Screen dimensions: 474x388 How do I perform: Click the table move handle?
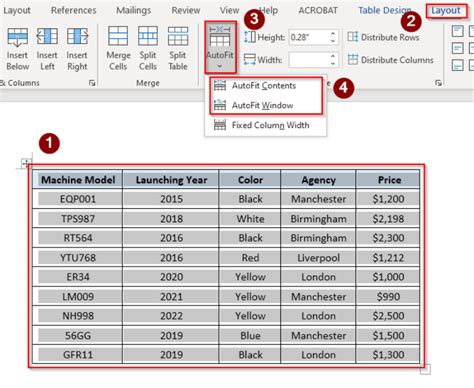click(x=25, y=163)
